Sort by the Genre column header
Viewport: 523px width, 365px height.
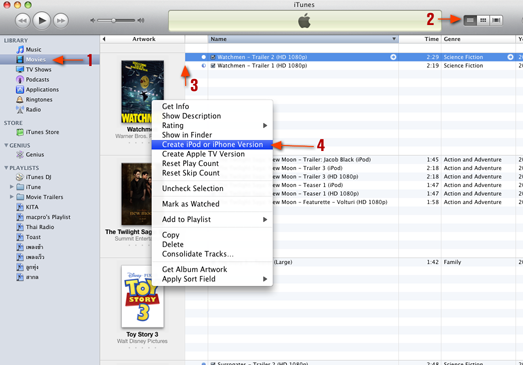point(478,39)
